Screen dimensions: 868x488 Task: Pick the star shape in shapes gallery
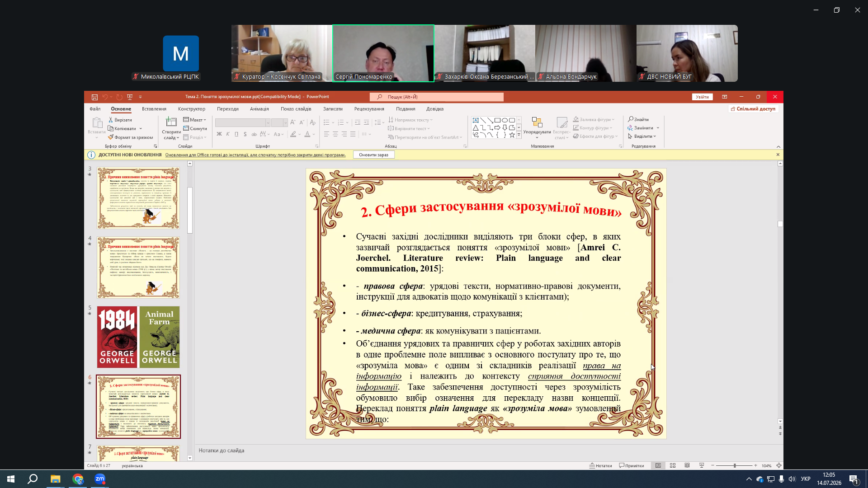(x=512, y=135)
